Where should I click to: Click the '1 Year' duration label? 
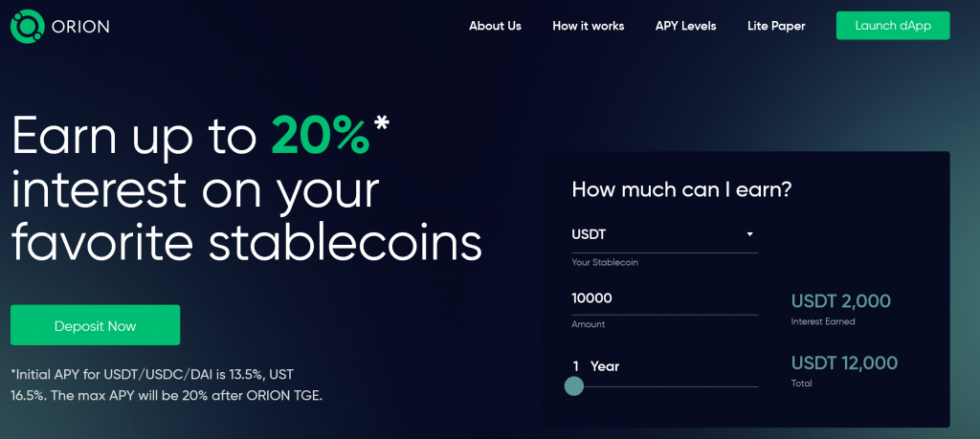[595, 366]
